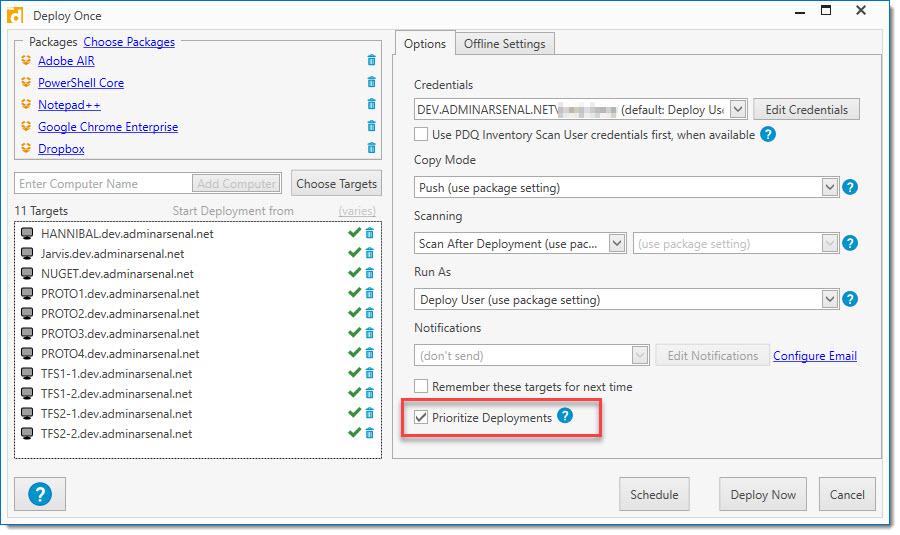Remove Adobe AIR package with trash icon
The image size is (900, 535).
coord(371,60)
